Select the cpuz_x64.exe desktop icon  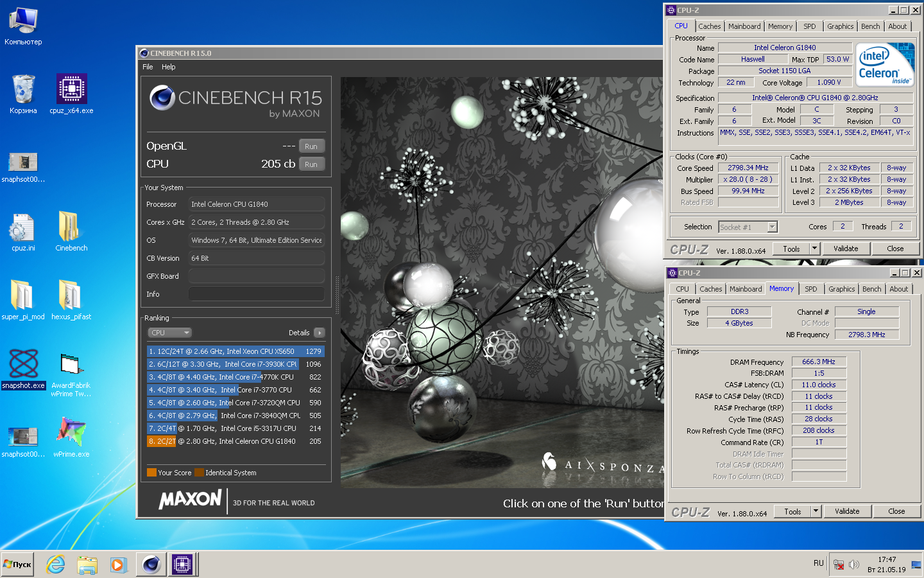click(x=71, y=94)
